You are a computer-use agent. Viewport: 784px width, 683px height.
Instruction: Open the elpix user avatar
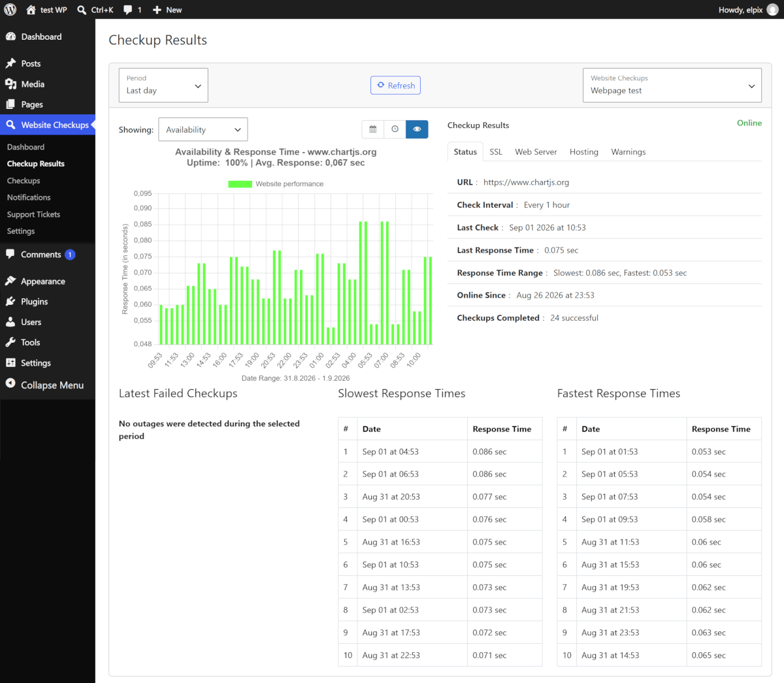pyautogui.click(x=772, y=10)
